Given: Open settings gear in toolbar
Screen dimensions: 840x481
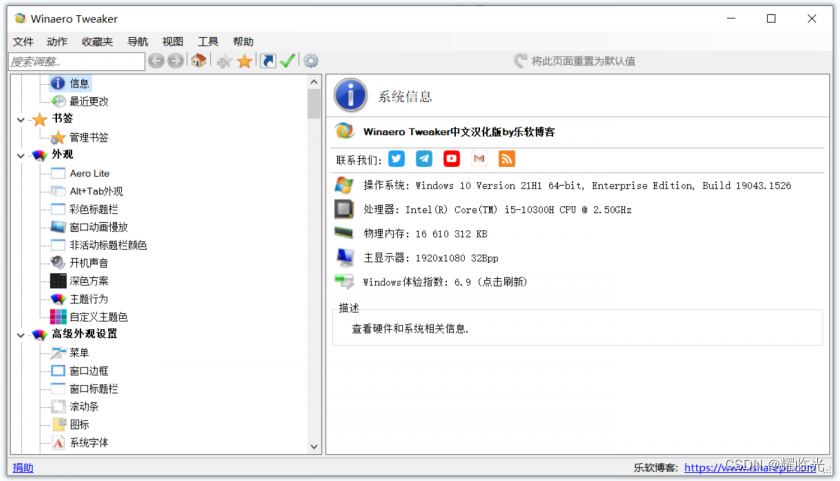Looking at the screenshot, I should point(311,61).
